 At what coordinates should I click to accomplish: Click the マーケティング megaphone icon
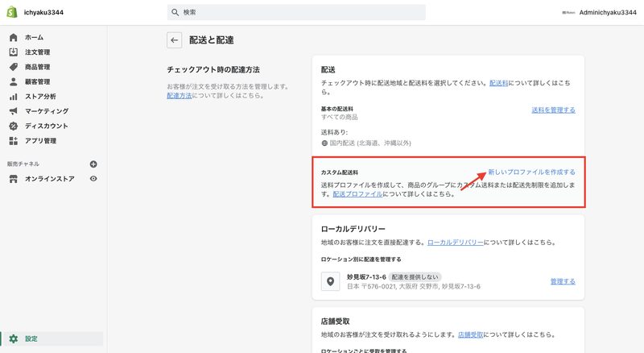(x=14, y=111)
